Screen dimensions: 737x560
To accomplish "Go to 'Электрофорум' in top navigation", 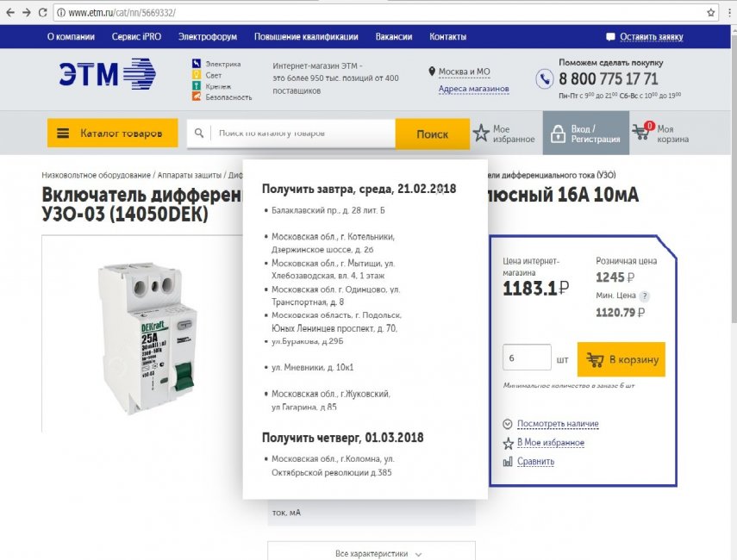I will pos(207,37).
